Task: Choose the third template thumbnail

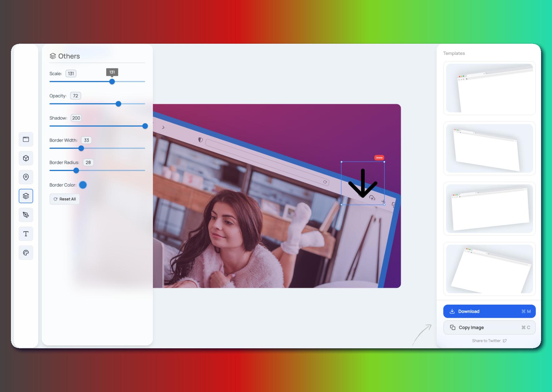Action: point(489,208)
